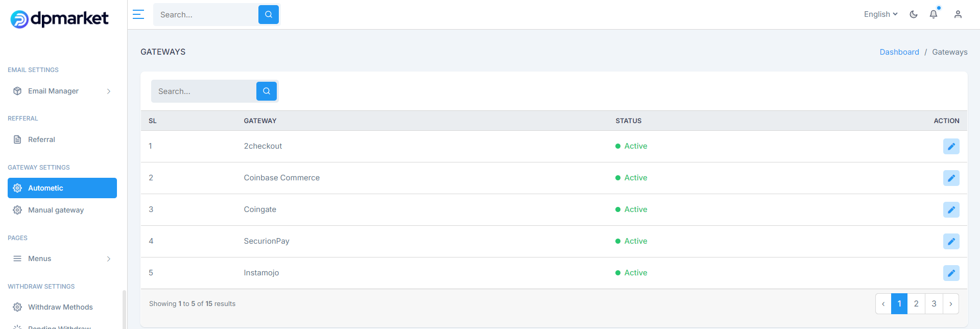Submit the gateways table search button

tap(267, 91)
